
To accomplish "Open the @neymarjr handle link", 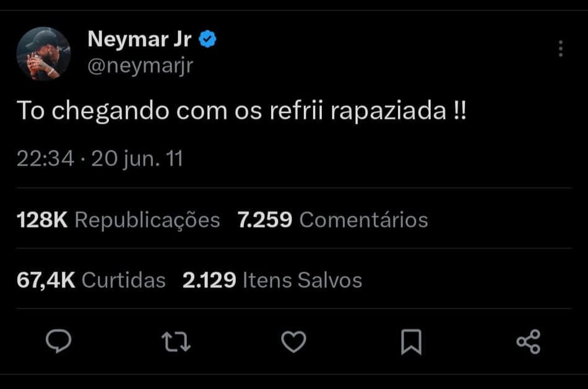I will click(x=141, y=66).
